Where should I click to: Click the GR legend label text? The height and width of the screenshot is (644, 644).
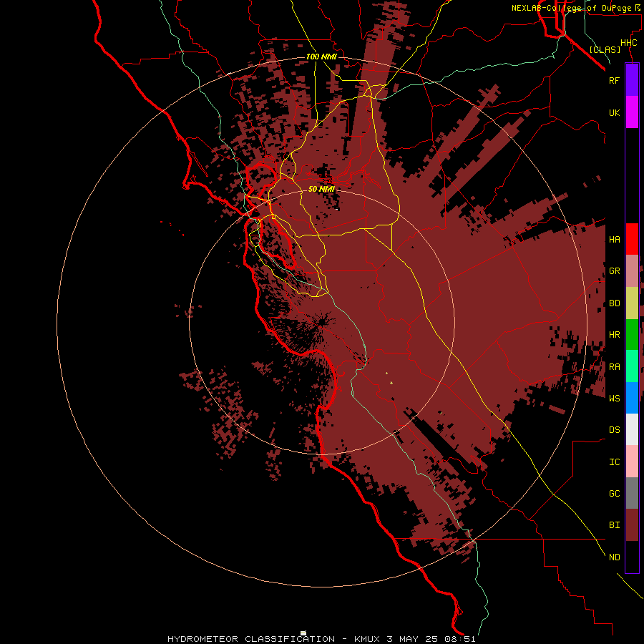coord(614,271)
